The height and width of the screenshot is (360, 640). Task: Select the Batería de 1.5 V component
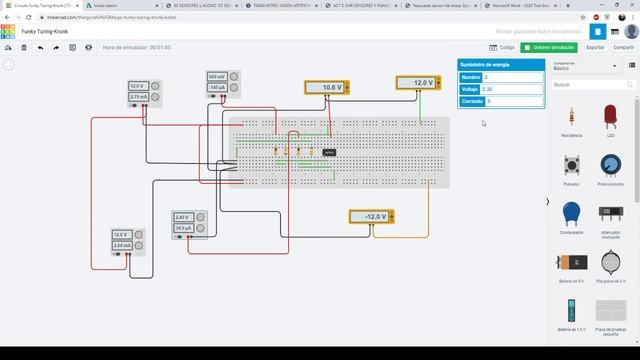(x=571, y=315)
